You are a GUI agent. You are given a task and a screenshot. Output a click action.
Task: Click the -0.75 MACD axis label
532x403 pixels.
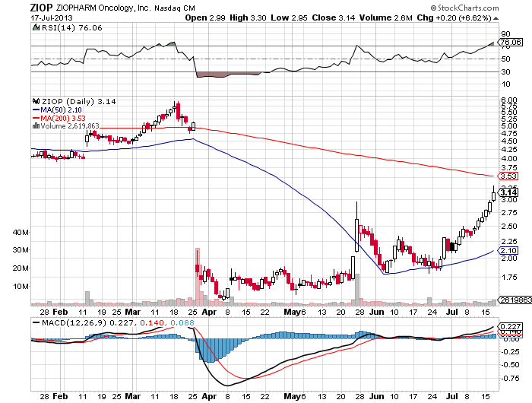pyautogui.click(x=510, y=378)
